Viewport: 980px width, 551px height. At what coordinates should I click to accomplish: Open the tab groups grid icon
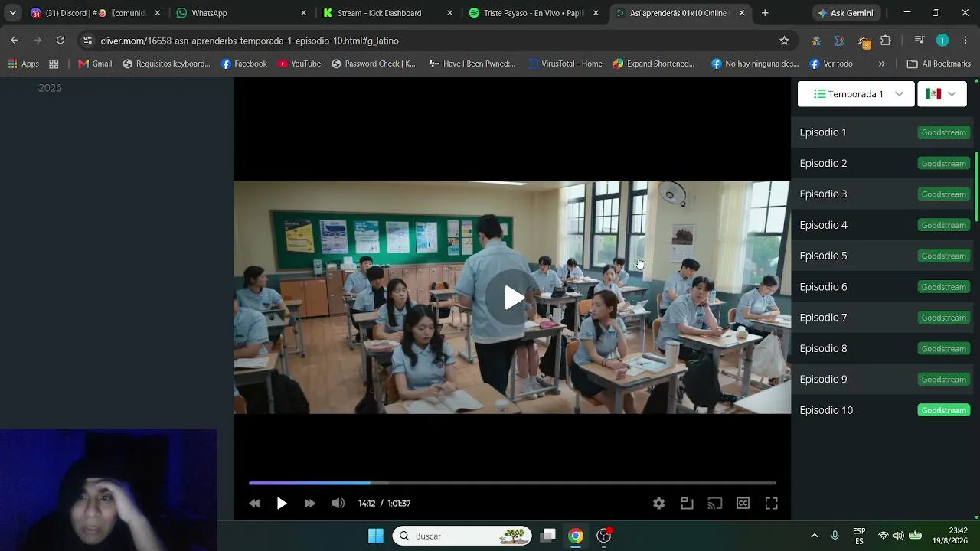(x=54, y=64)
